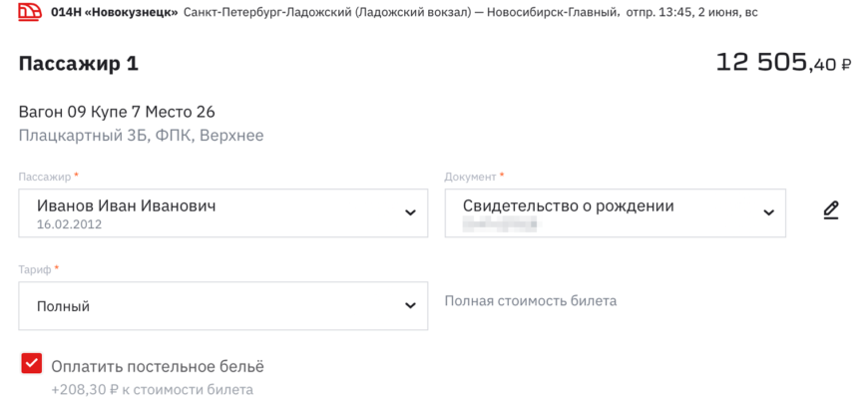Screen dimensions: 868x399
Task: Click the pencil edit icon for the document
Action: (830, 210)
